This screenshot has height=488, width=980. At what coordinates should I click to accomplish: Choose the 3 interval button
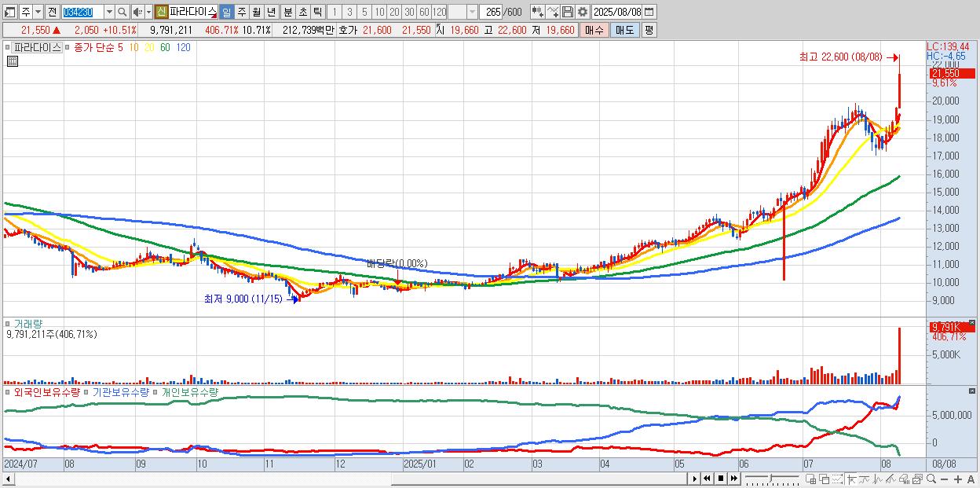[x=349, y=12]
